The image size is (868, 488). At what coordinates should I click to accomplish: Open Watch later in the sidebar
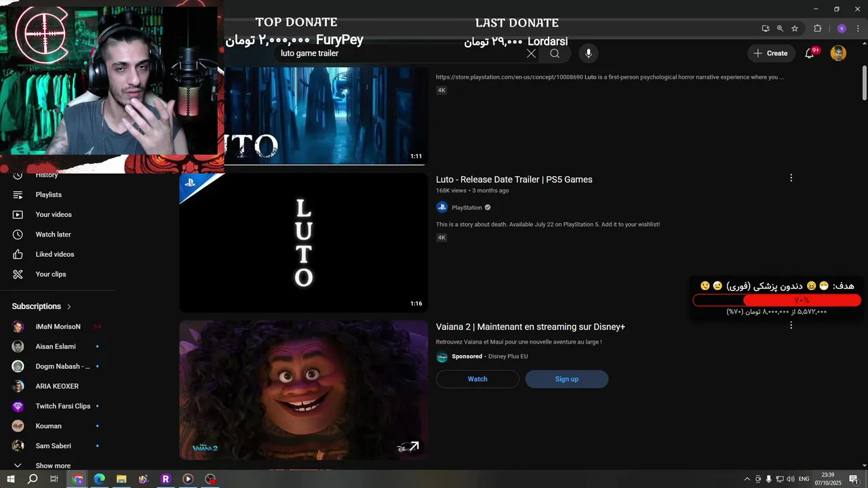coord(53,235)
